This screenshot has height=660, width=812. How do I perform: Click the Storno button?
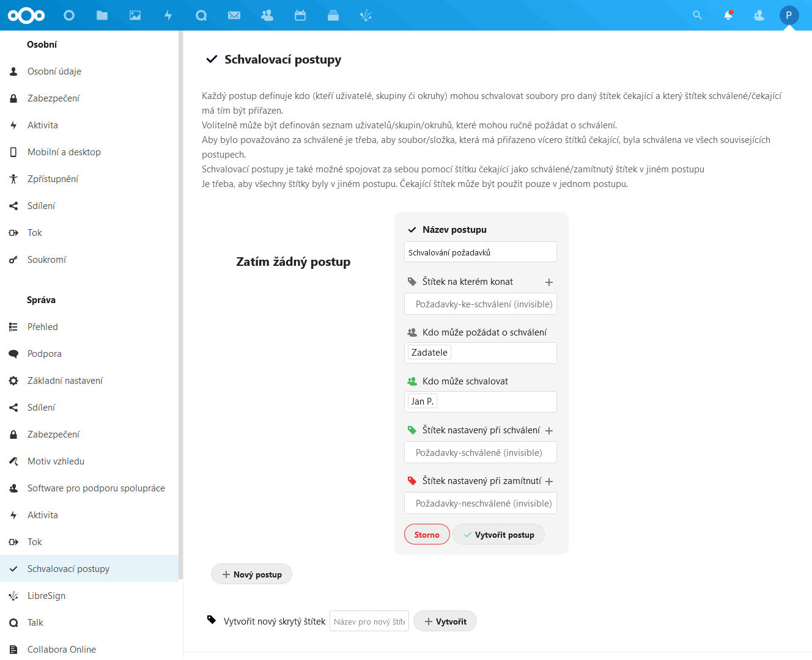coord(427,535)
